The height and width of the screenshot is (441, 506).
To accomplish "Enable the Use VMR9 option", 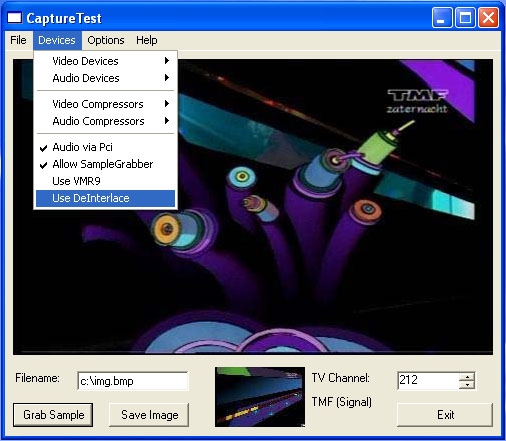I will 105,181.
